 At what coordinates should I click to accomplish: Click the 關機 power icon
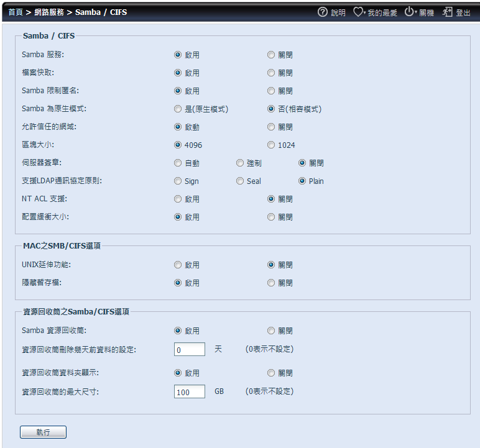click(x=409, y=12)
